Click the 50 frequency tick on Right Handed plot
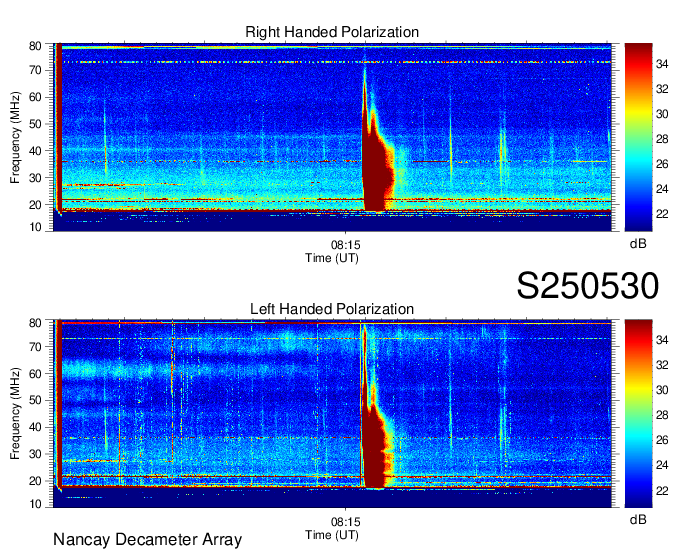Screen dimensions: 680x552 pyautogui.click(x=35, y=124)
